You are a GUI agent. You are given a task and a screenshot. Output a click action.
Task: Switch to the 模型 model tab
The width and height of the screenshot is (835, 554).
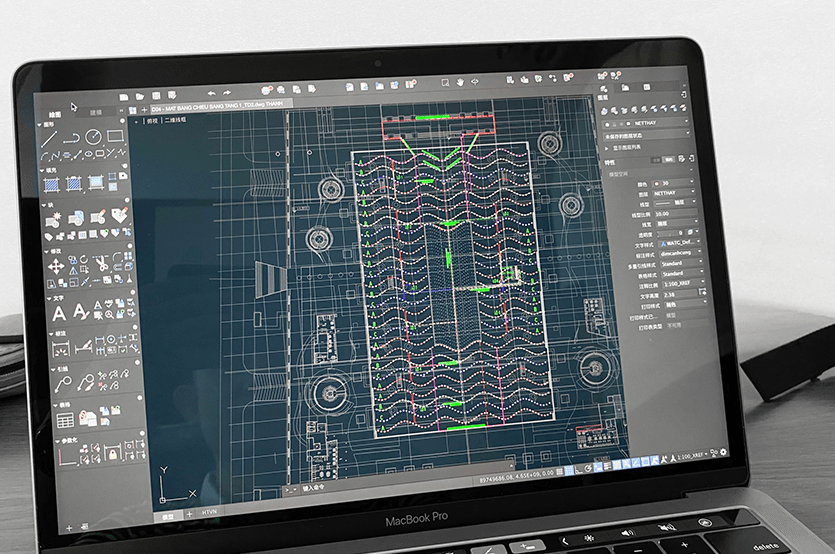(168, 516)
